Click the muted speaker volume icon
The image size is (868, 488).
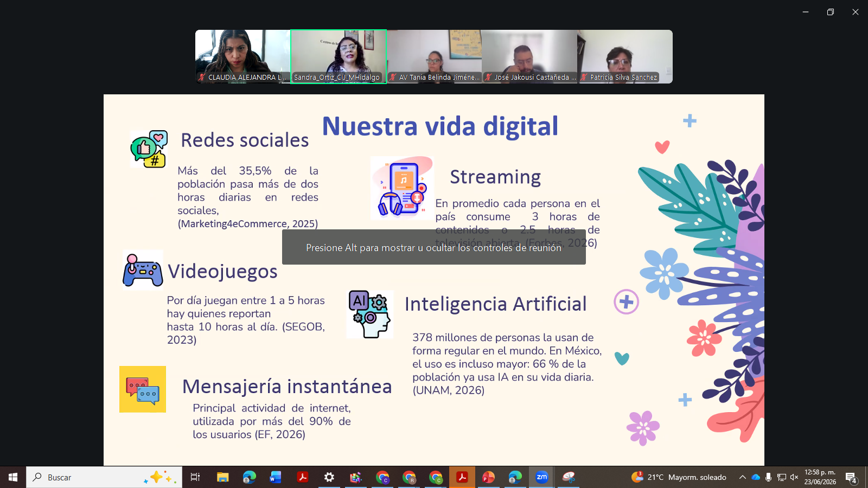[794, 477]
